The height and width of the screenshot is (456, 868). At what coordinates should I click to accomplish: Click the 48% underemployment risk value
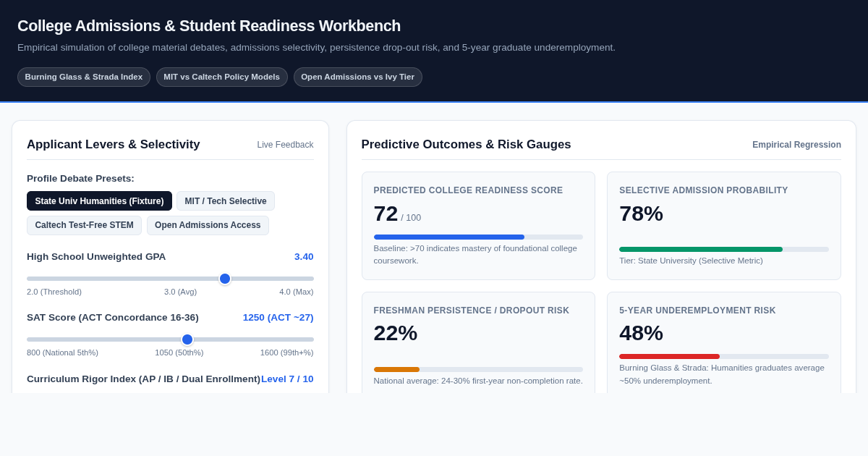pos(641,333)
